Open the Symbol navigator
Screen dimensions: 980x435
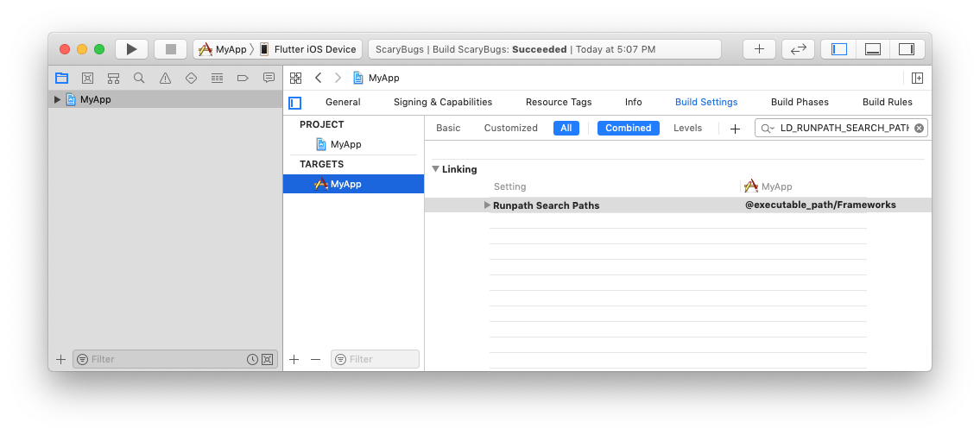coord(113,79)
